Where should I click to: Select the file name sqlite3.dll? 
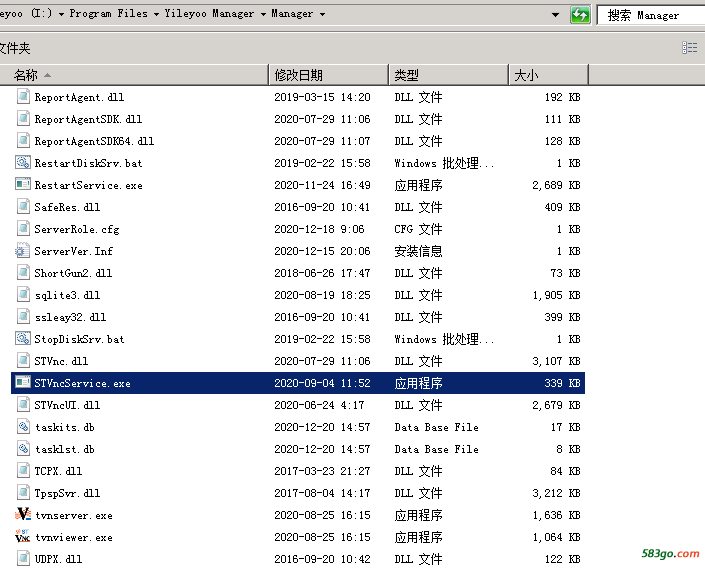67,295
